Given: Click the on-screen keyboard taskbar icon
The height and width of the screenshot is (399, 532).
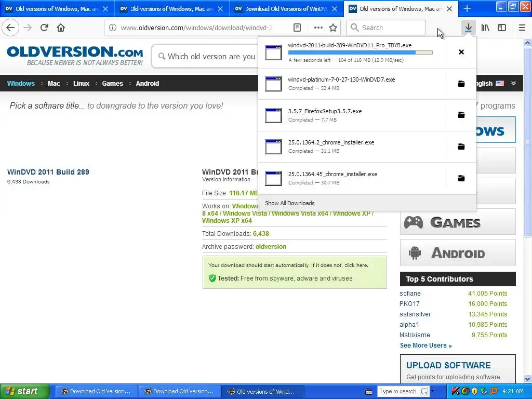Looking at the screenshot, I should [x=369, y=392].
